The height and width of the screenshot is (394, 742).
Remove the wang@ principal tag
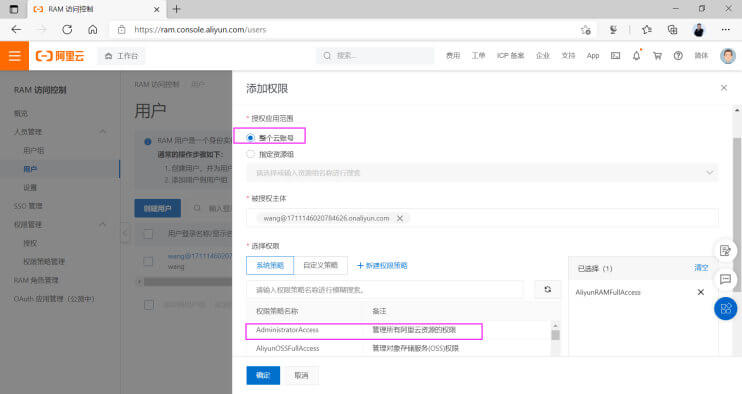click(400, 218)
